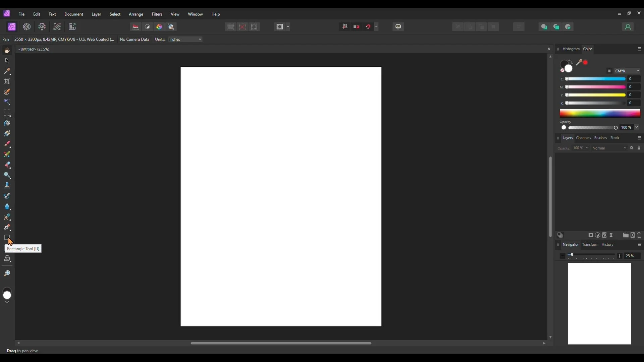Image resolution: width=644 pixels, height=362 pixels.
Task: Click the Navigator zoom in plus button
Action: (620, 256)
